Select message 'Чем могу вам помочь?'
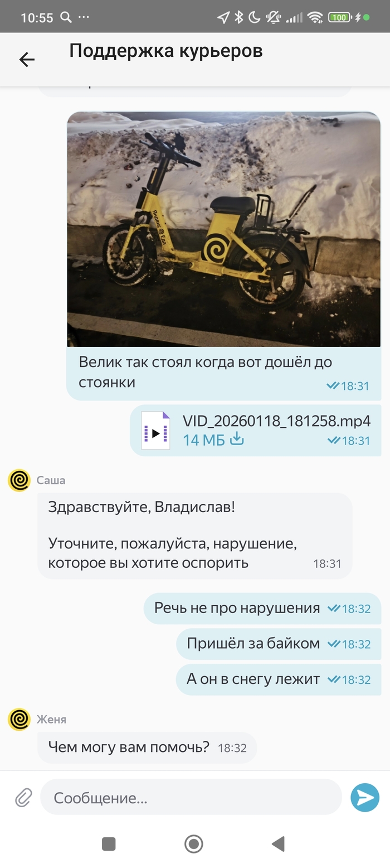390x868 pixels. pyautogui.click(x=147, y=748)
